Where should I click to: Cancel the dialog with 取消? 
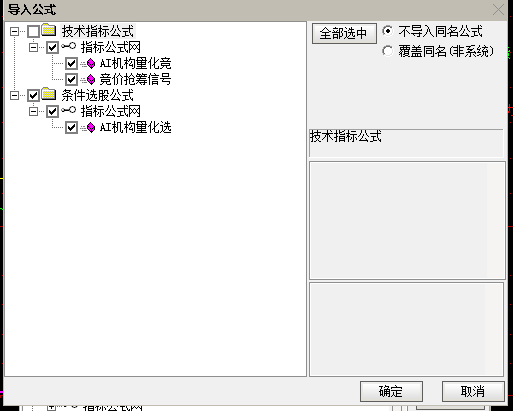473,391
